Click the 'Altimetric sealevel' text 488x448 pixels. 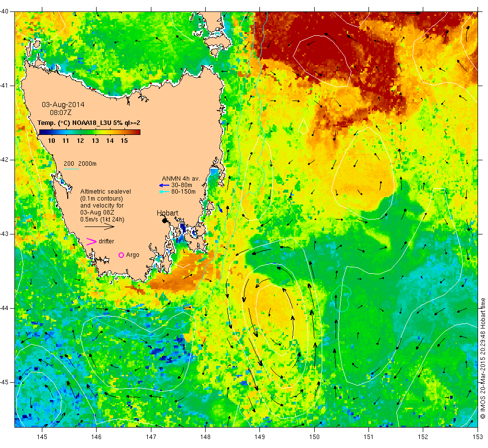coord(106,192)
